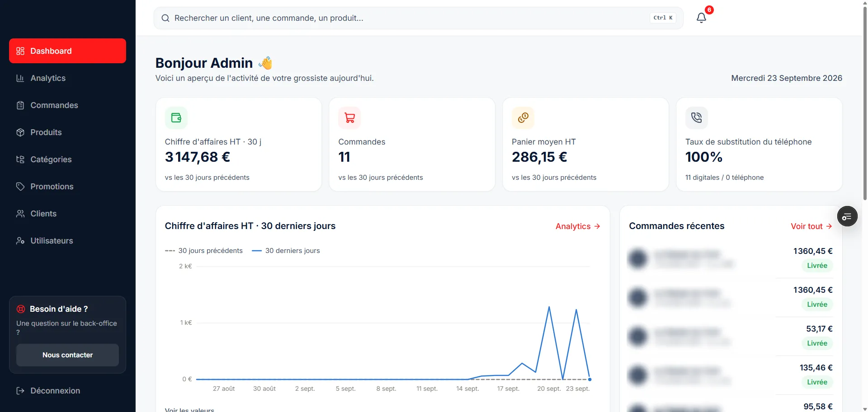This screenshot has height=412, width=868.
Task: Click the 27 août axis label
Action: [224, 389]
